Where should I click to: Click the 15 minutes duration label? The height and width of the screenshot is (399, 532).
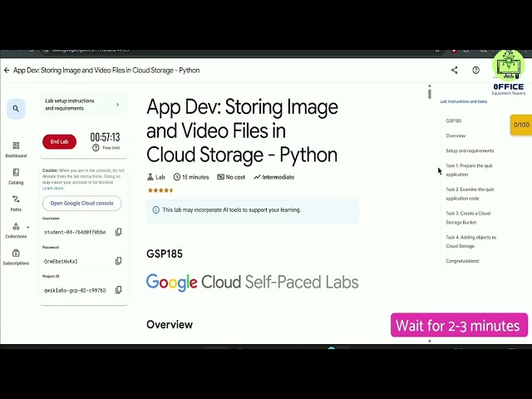click(x=191, y=177)
